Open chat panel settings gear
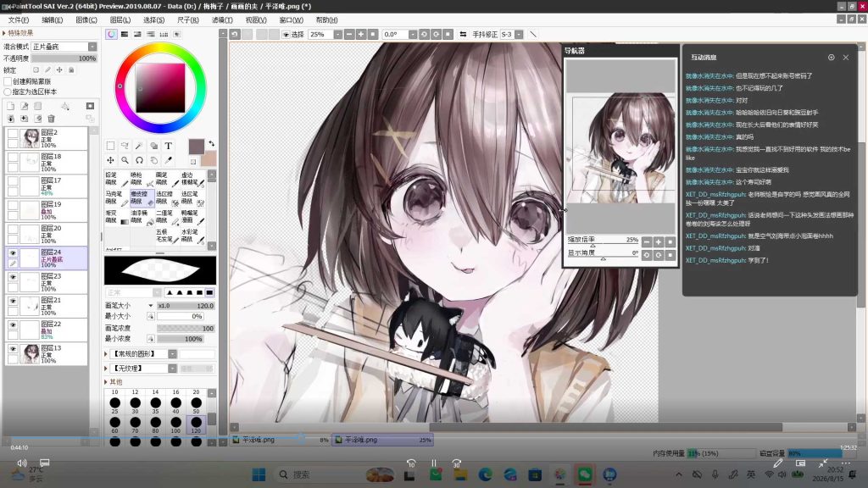The image size is (868, 488). 831,58
